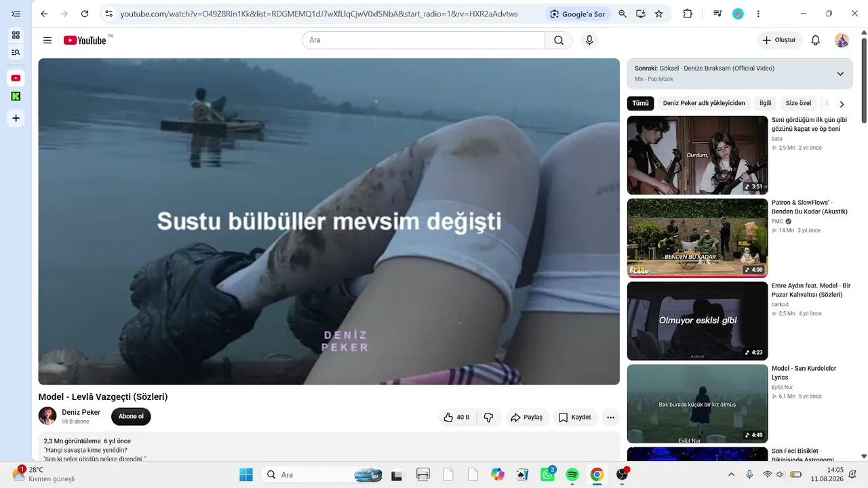Image resolution: width=868 pixels, height=488 pixels.
Task: Open Deniz Peker channel avatar
Action: (x=47, y=416)
